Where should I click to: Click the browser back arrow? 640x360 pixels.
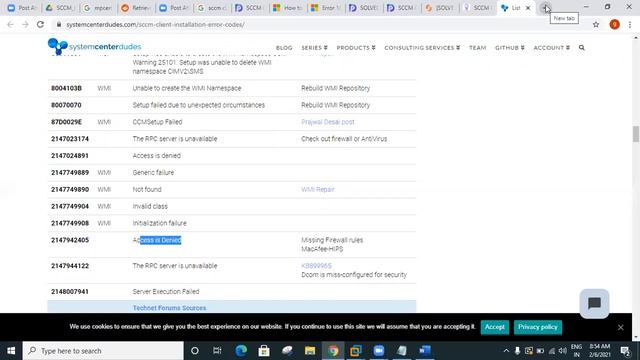click(x=10, y=24)
